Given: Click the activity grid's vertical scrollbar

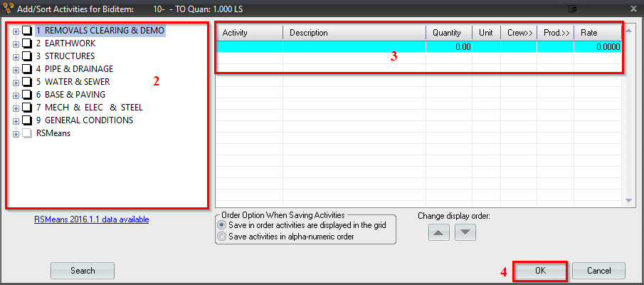Looking at the screenshot, I should 628,114.
